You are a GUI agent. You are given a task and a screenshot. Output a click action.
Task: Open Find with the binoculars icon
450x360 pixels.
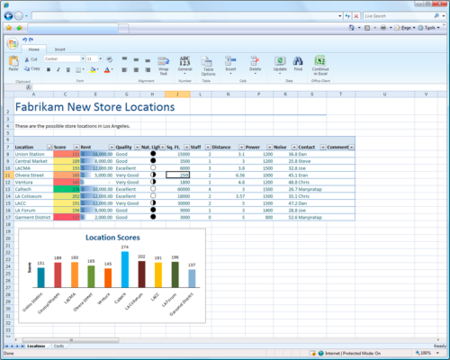pos(298,61)
